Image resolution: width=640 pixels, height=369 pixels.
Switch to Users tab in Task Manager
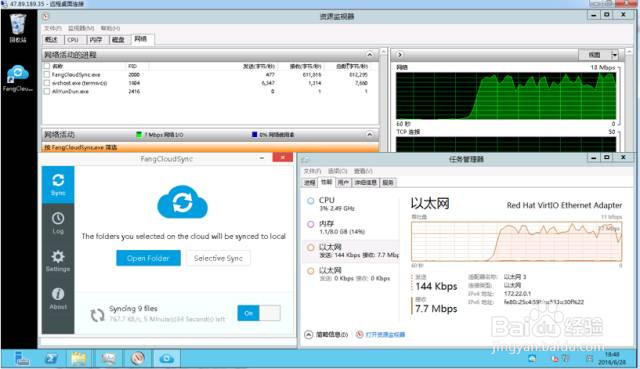click(x=343, y=182)
